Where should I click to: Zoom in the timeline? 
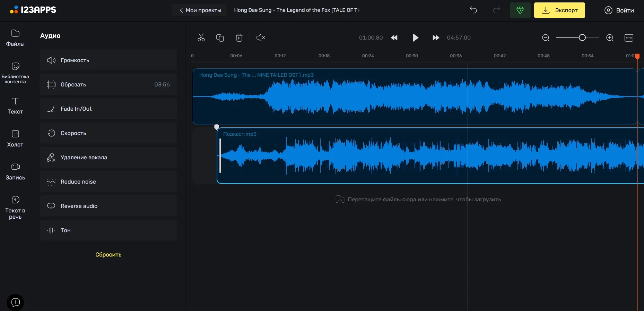[610, 38]
